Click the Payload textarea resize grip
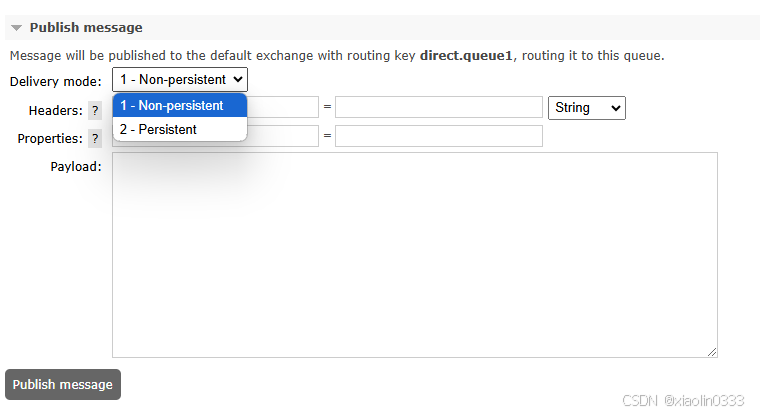Screen dimensions: 760x414 (712, 352)
